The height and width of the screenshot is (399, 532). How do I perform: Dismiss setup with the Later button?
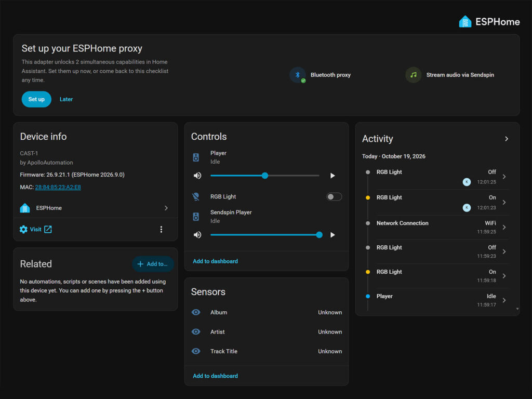point(66,99)
